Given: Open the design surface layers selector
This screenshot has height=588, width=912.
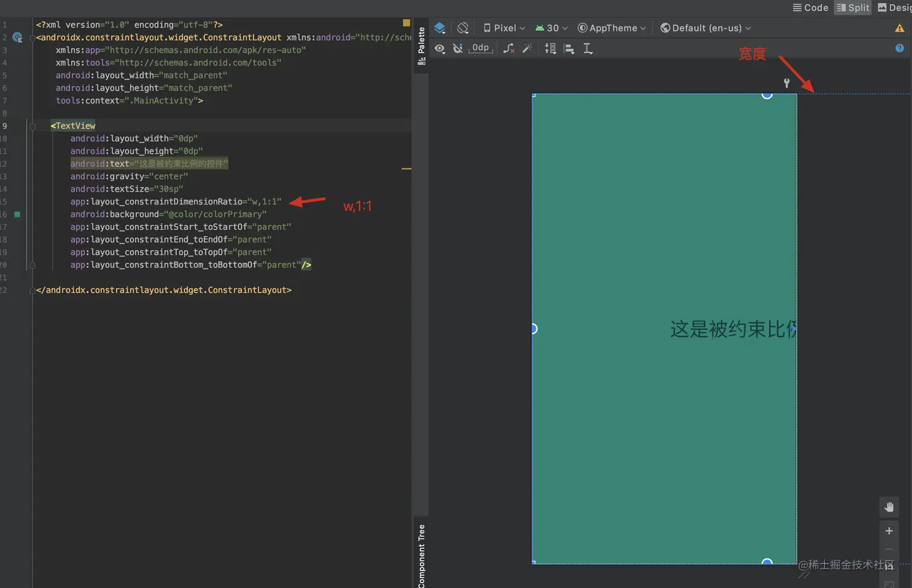Looking at the screenshot, I should pos(440,28).
